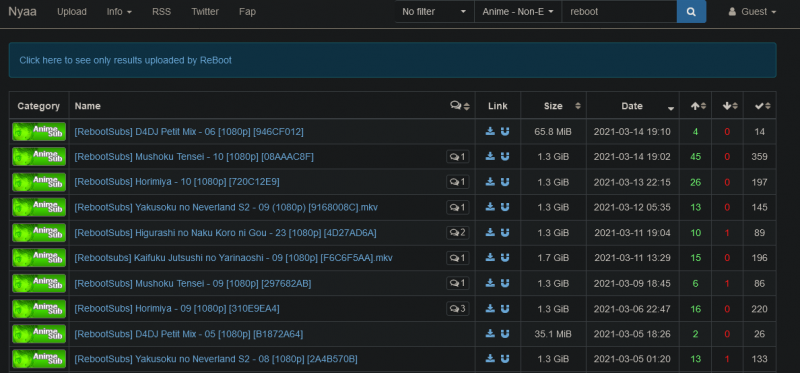This screenshot has width=800, height=373.
Task: Open the 2 comments on Higurashi Gou - 23
Action: pos(458,233)
